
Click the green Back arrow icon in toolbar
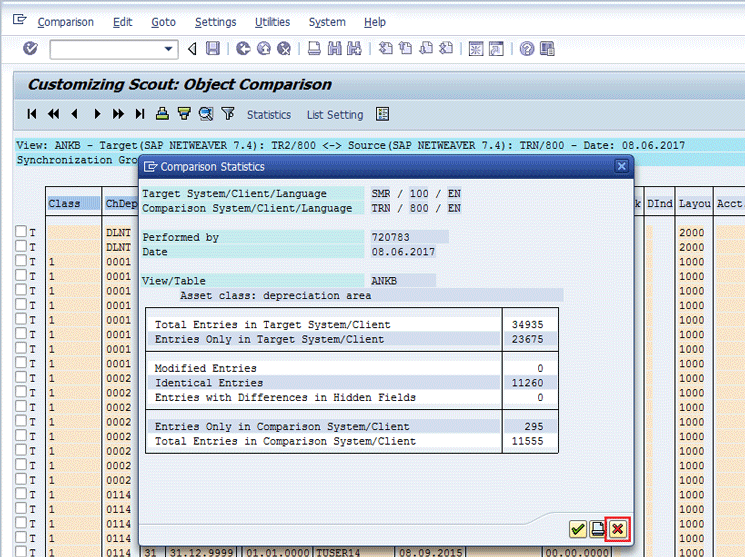[x=242, y=49]
